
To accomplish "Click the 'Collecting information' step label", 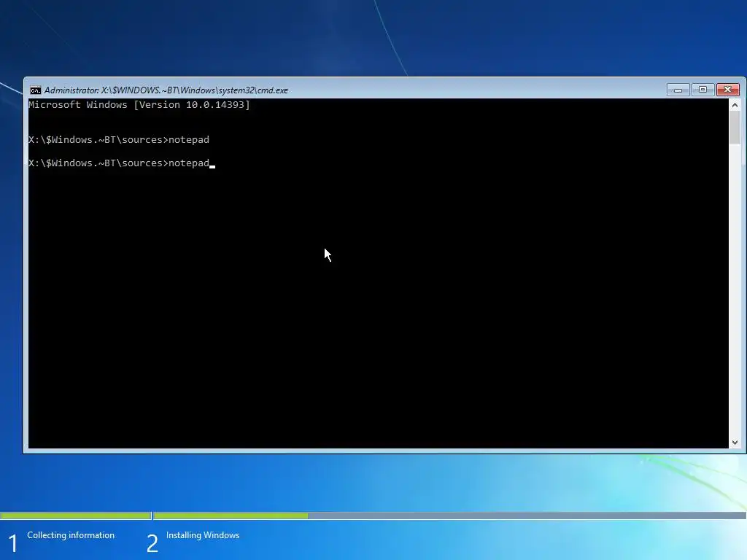I will (x=71, y=535).
